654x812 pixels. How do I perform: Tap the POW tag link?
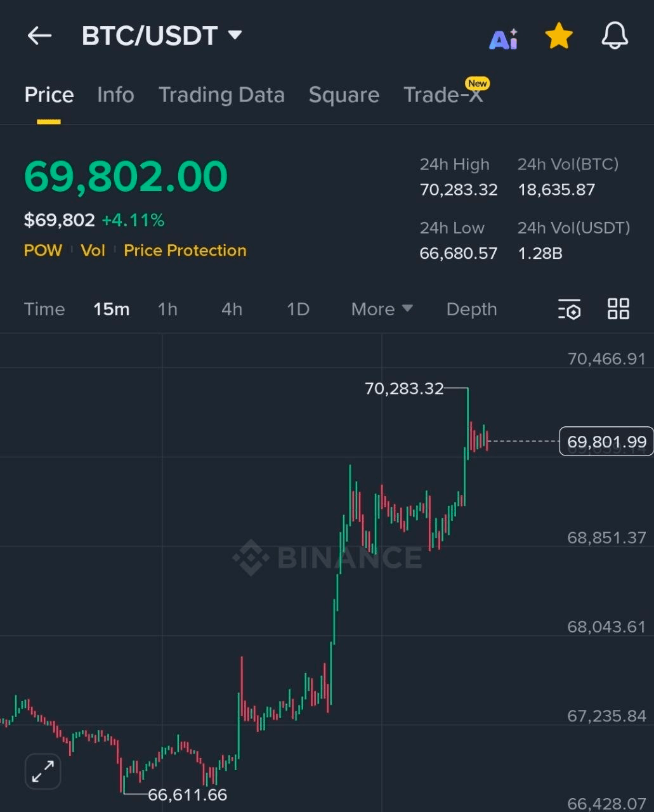pos(43,251)
